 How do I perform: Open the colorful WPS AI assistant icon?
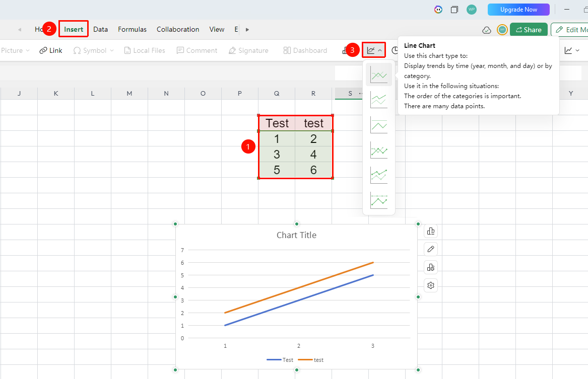[x=438, y=10]
